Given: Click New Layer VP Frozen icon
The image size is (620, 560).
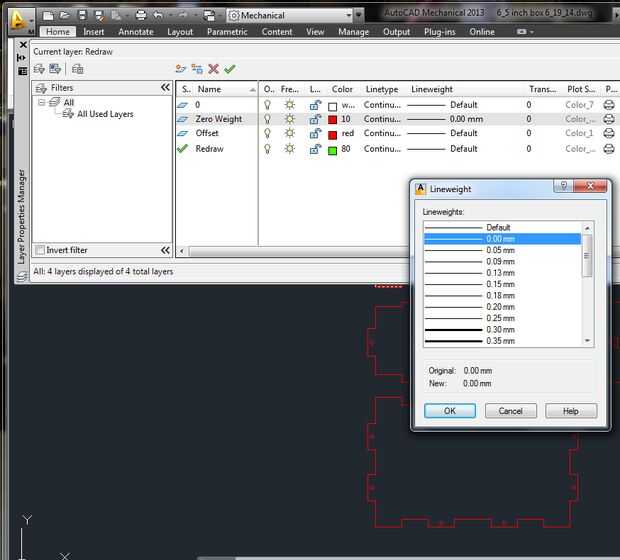Looking at the screenshot, I should [197, 69].
